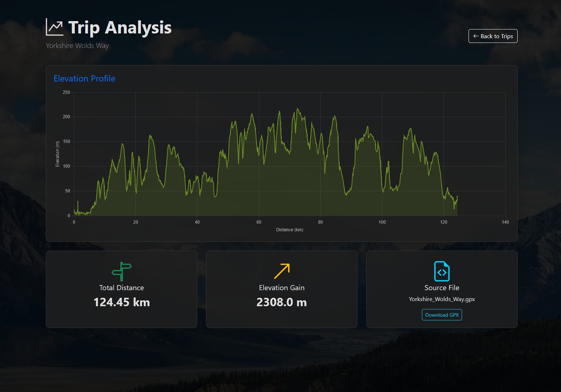This screenshot has height=392, width=561.
Task: Click the Yorkshire Wolds Way subtitle
Action: (77, 45)
